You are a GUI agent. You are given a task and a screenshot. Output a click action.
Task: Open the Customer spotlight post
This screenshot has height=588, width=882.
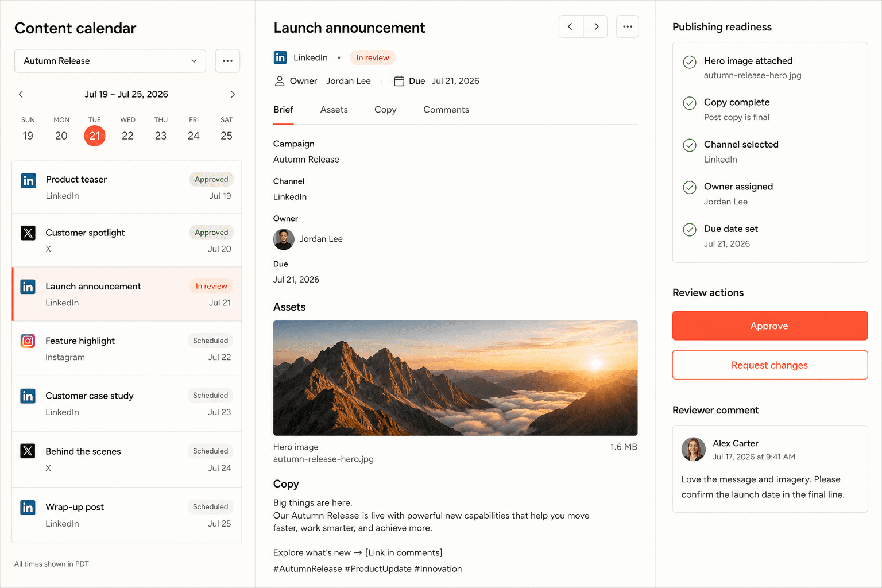pyautogui.click(x=127, y=241)
